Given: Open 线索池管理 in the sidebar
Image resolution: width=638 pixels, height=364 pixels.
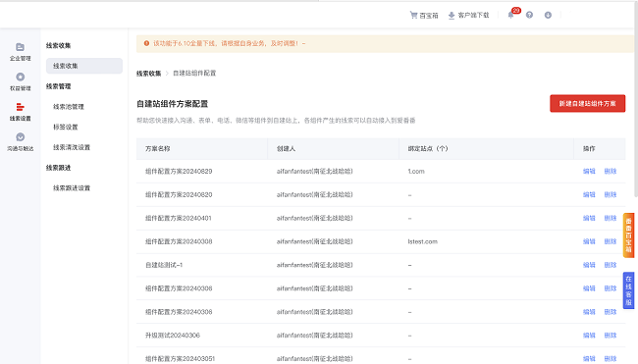Looking at the screenshot, I should click(69, 107).
